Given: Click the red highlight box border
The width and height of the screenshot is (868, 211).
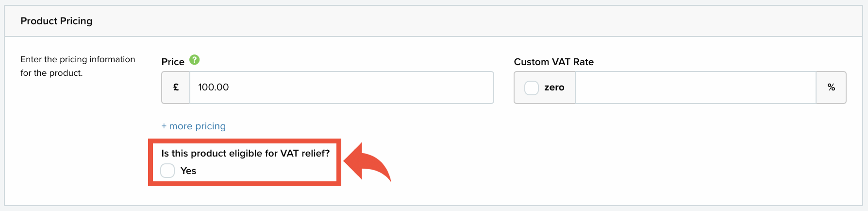Looking at the screenshot, I should coord(245,141).
